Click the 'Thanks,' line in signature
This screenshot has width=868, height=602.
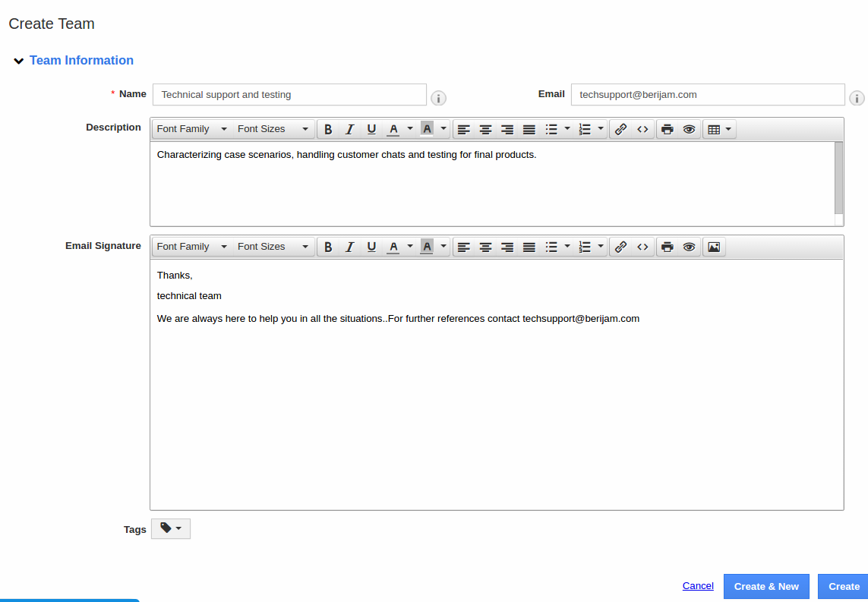[175, 276]
